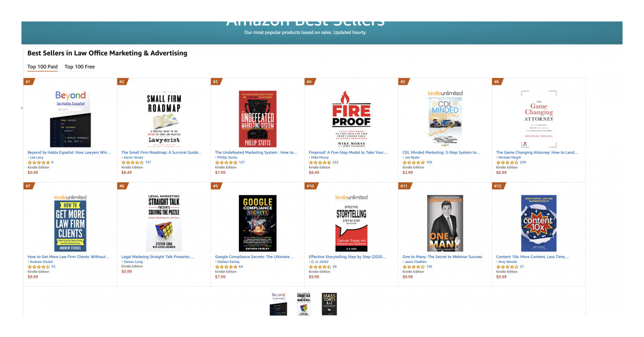Viewport: 644px width, 337px height.
Task: View the Content 10x book cover
Action: tap(539, 223)
